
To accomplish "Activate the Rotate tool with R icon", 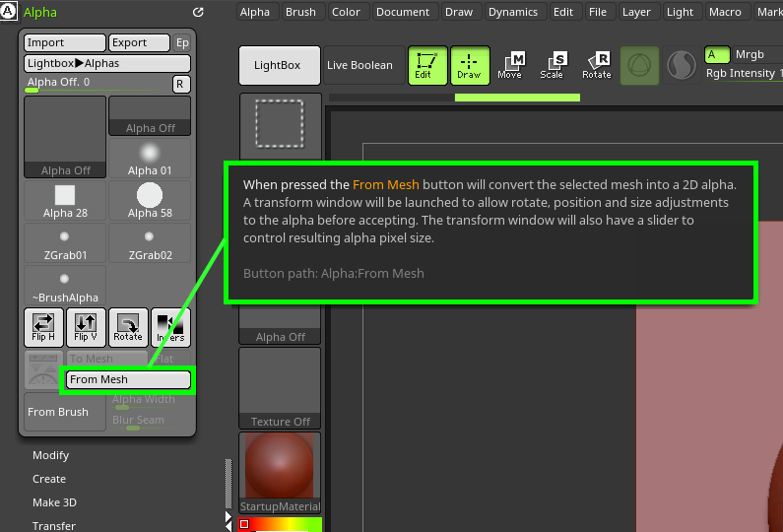I will click(596, 65).
